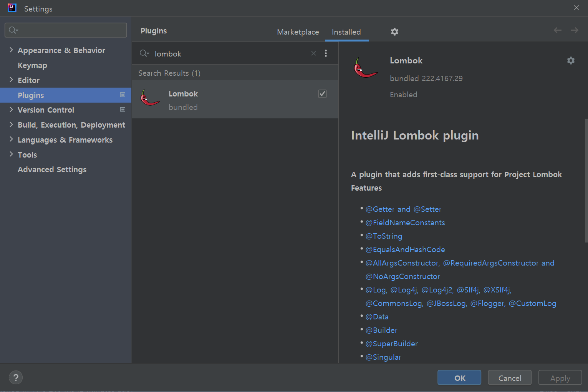Image resolution: width=588 pixels, height=392 pixels.
Task: Click the IntelliJ logo in title bar
Action: 12,8
